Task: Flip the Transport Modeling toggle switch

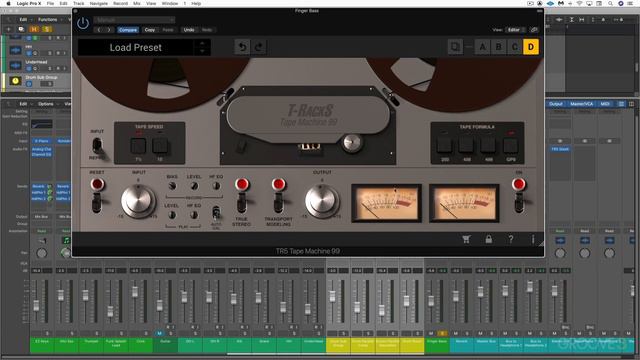Action: pos(278,202)
